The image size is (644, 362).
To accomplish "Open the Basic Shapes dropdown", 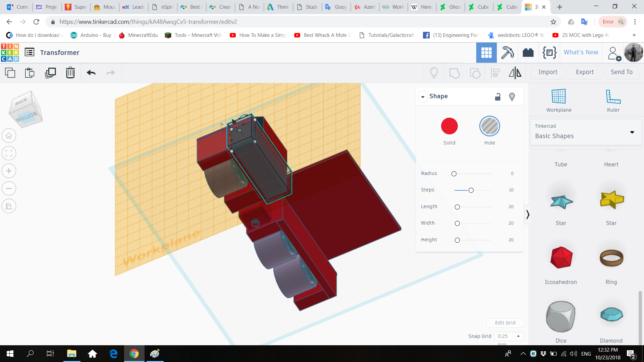I will [x=632, y=132].
